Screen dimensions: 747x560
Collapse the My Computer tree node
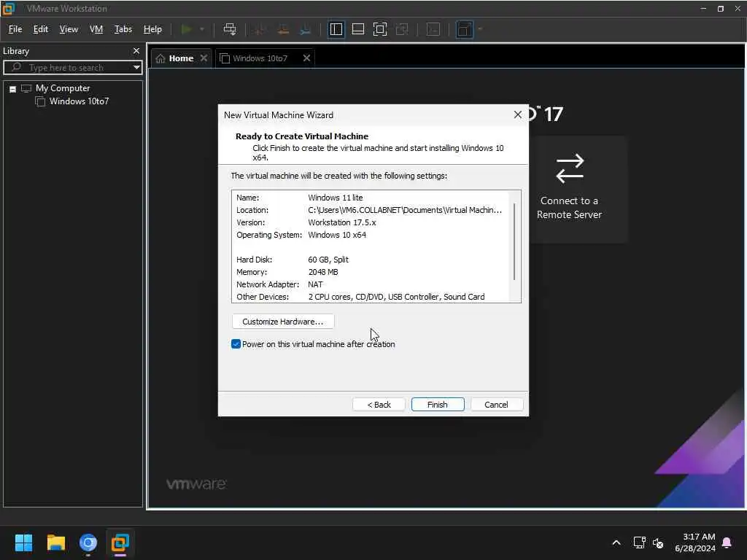(x=13, y=89)
